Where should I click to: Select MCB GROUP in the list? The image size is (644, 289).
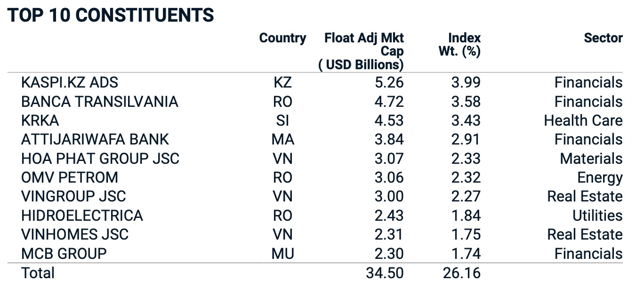(64, 254)
